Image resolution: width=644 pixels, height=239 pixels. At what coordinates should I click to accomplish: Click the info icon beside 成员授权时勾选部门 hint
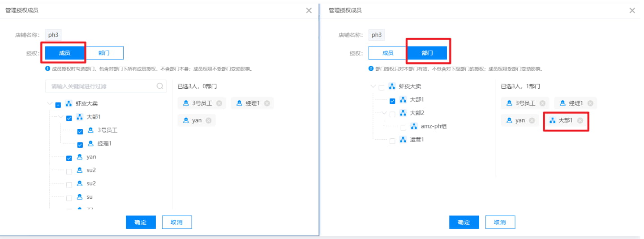47,69
